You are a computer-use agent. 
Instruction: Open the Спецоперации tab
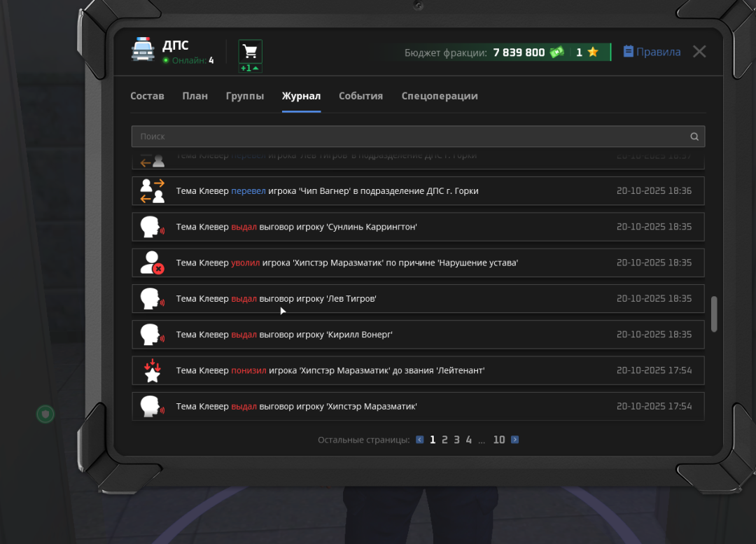coord(439,96)
